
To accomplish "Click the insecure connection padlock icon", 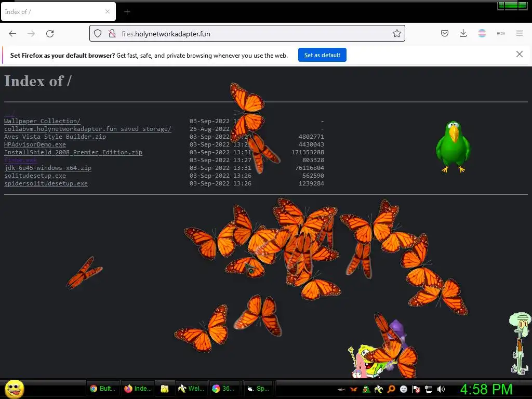I will pyautogui.click(x=112, y=34).
